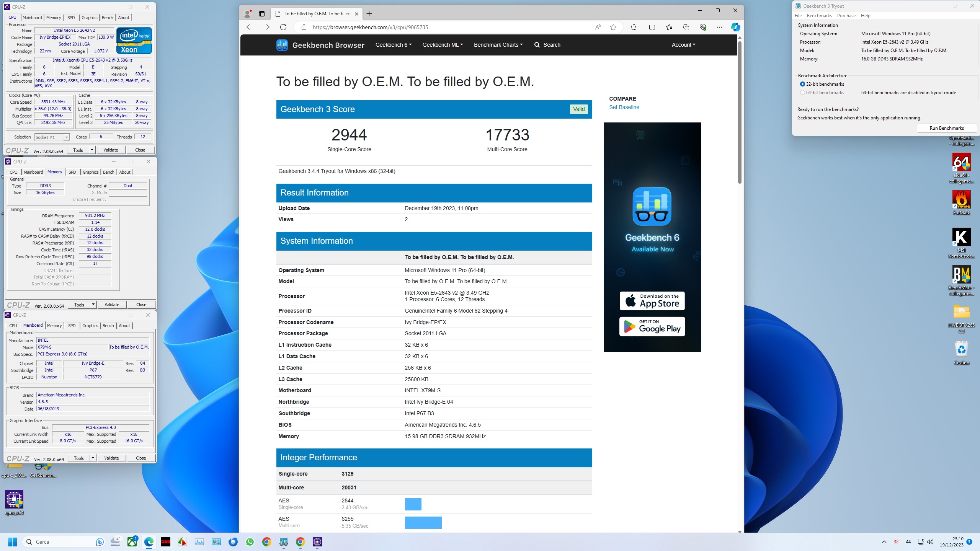This screenshot has width=980, height=551.
Task: Open the browser profile avatar icon
Action: 248,14
